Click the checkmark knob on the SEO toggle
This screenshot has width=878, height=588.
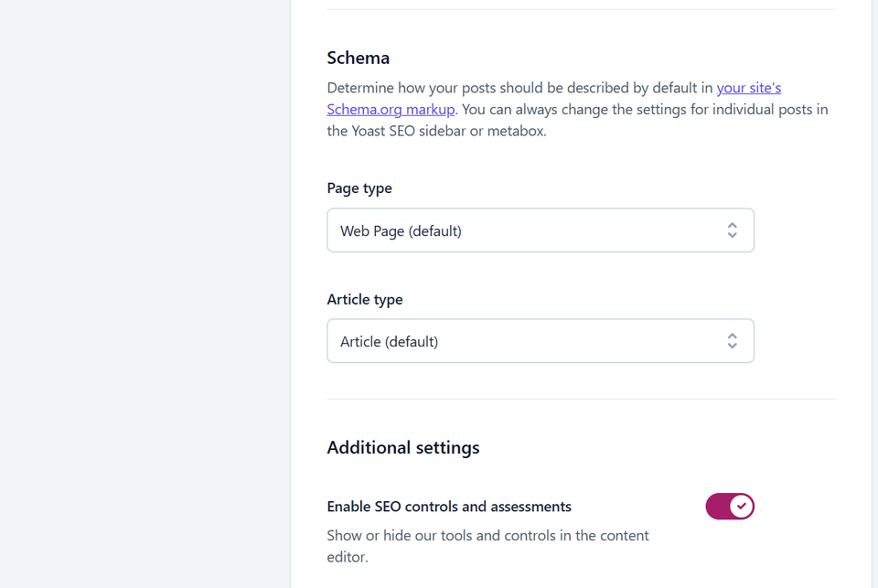742,507
